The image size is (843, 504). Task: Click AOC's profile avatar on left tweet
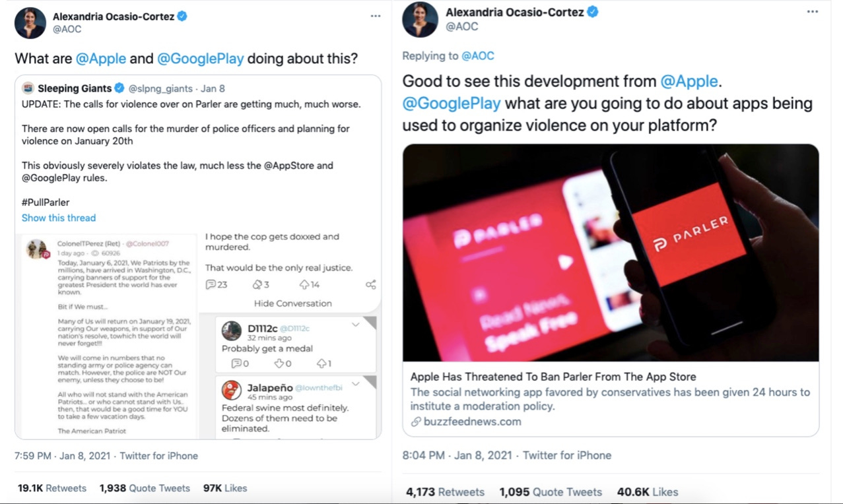point(30,23)
